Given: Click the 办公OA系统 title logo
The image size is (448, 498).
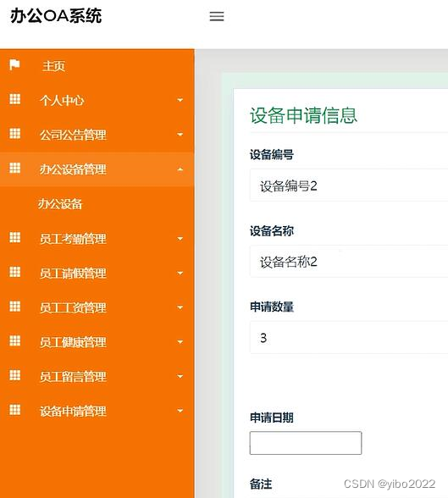Looking at the screenshot, I should (x=56, y=16).
